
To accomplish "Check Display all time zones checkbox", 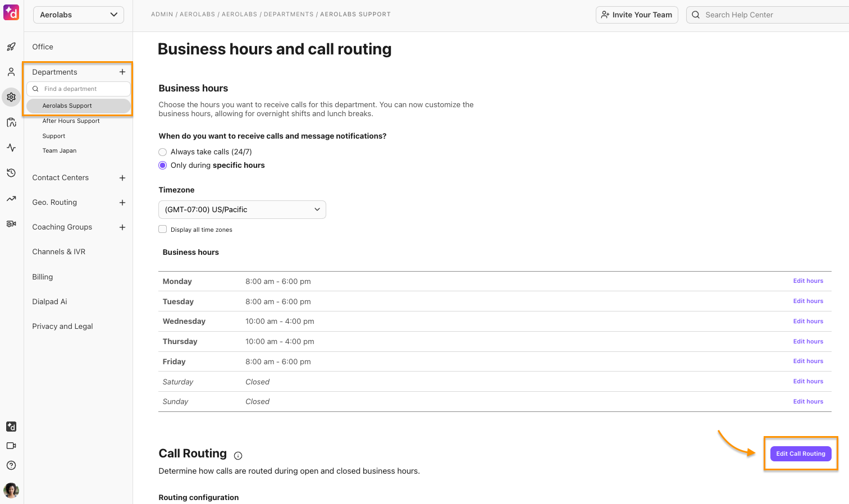I will [x=163, y=229].
